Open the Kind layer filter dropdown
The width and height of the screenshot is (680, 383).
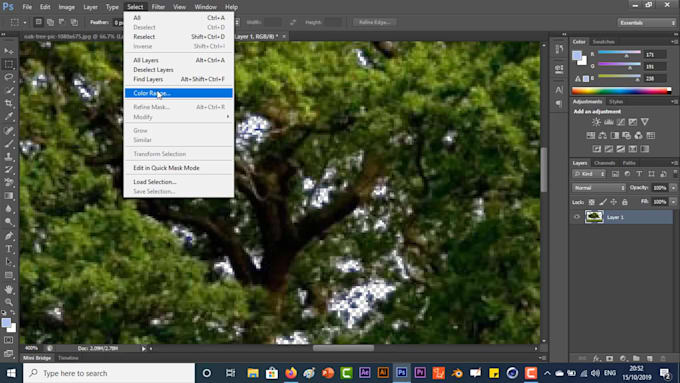click(589, 174)
